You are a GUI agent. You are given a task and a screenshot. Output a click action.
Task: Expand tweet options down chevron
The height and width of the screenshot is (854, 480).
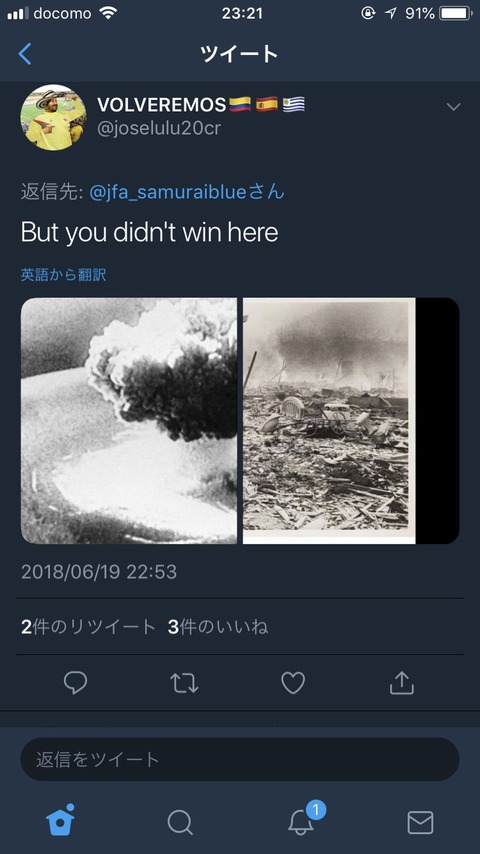(x=453, y=107)
